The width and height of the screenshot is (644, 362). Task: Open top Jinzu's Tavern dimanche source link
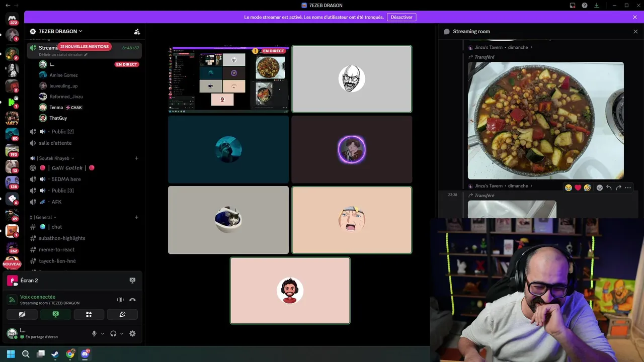tap(500, 47)
